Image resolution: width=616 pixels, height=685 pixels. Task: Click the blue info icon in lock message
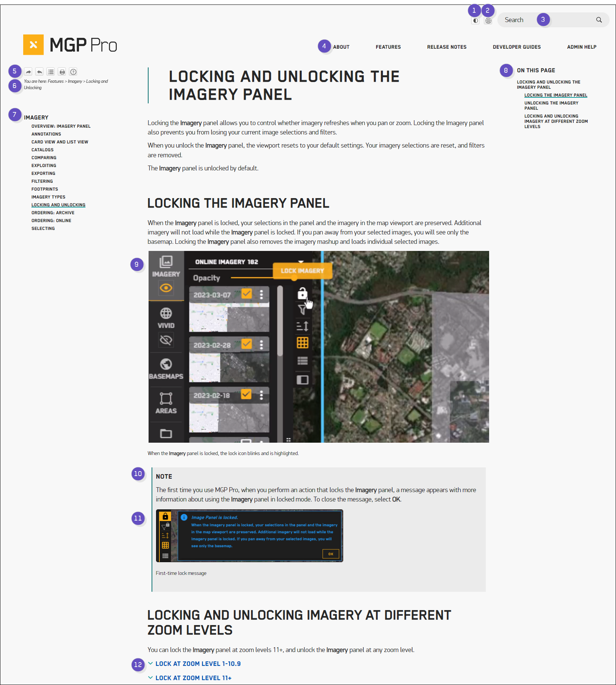pos(184,517)
